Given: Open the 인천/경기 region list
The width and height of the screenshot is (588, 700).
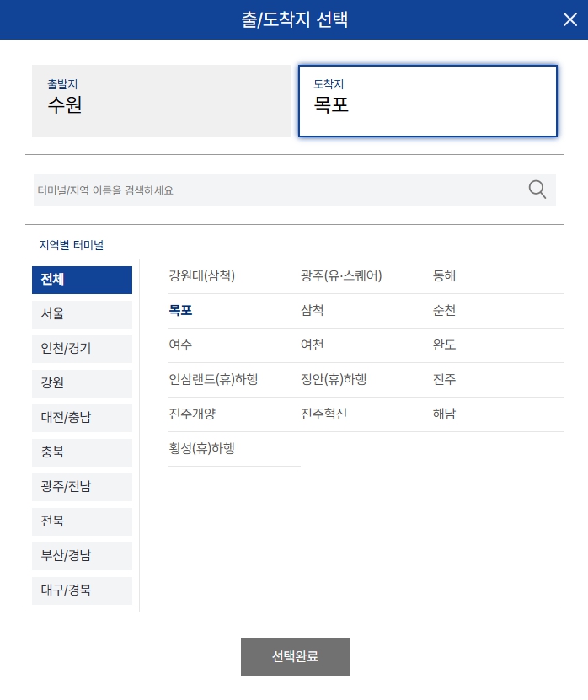Looking at the screenshot, I should click(82, 349).
